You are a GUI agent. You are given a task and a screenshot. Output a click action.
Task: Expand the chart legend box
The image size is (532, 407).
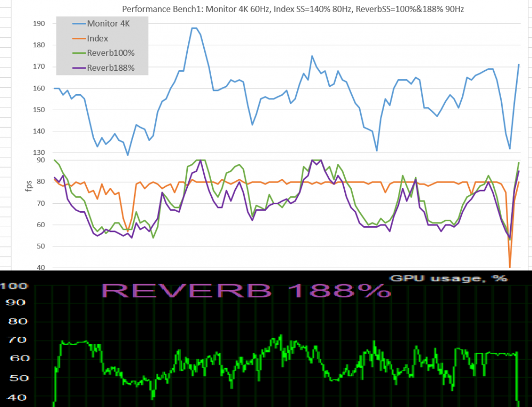(x=102, y=45)
